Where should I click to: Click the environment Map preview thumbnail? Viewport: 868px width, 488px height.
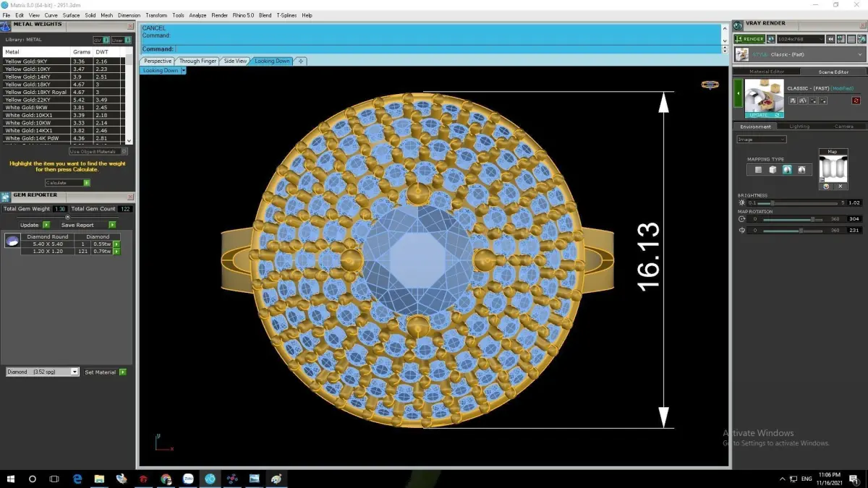pyautogui.click(x=833, y=168)
